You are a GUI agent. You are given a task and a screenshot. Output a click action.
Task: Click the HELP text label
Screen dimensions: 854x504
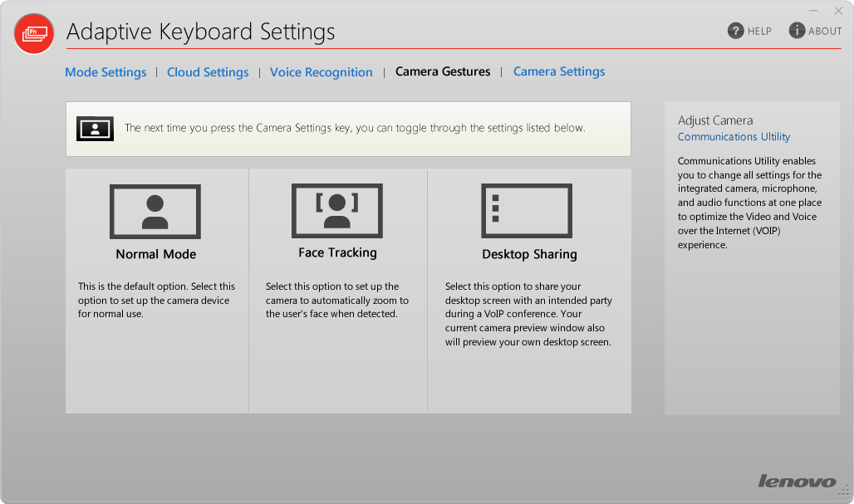[759, 31]
